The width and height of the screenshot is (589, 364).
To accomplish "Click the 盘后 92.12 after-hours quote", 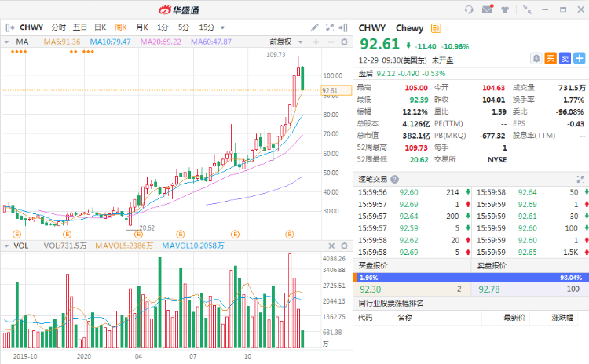I will click(x=402, y=74).
